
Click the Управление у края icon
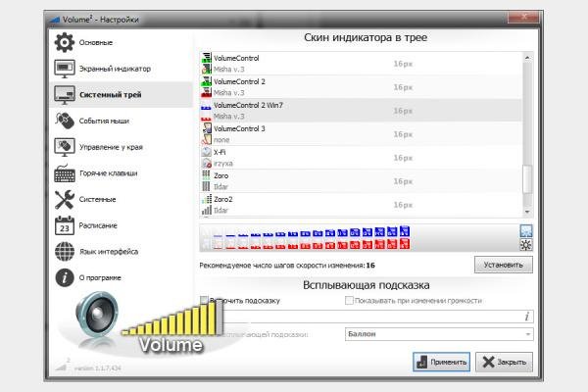tap(65, 147)
